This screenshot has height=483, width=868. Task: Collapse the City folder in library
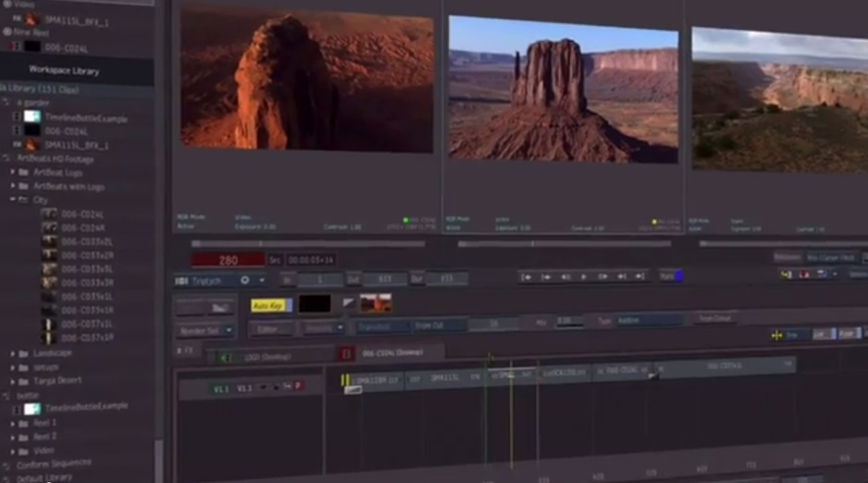point(13,200)
